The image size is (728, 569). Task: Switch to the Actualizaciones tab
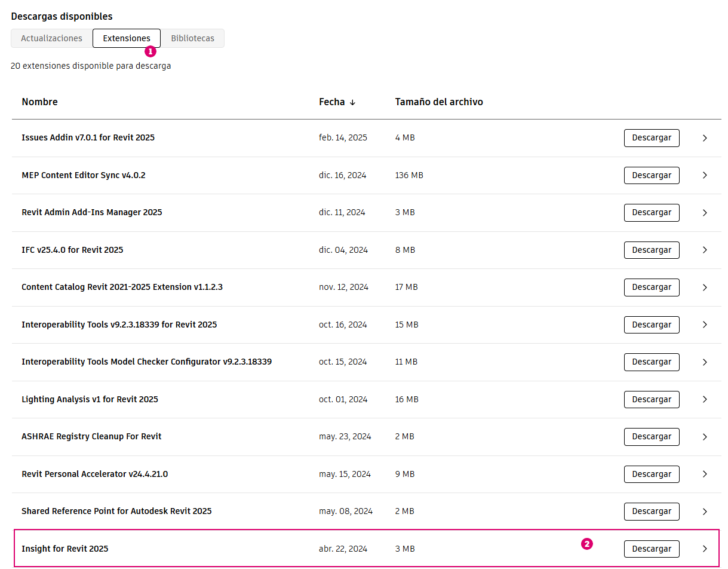pyautogui.click(x=51, y=38)
